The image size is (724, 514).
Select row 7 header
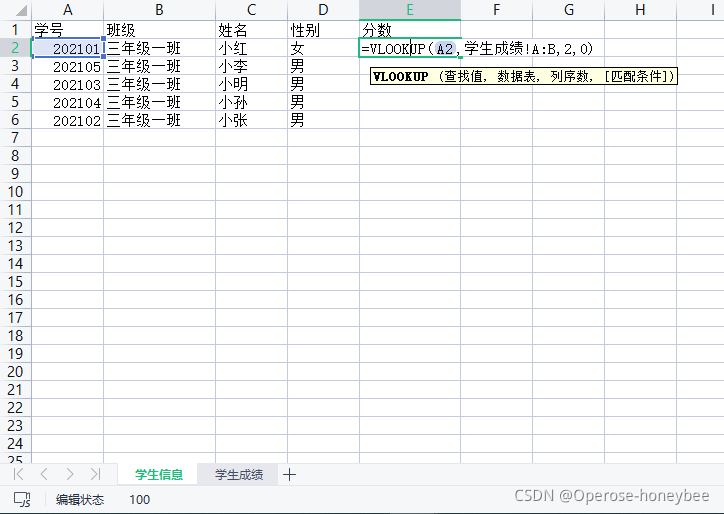click(x=15, y=138)
